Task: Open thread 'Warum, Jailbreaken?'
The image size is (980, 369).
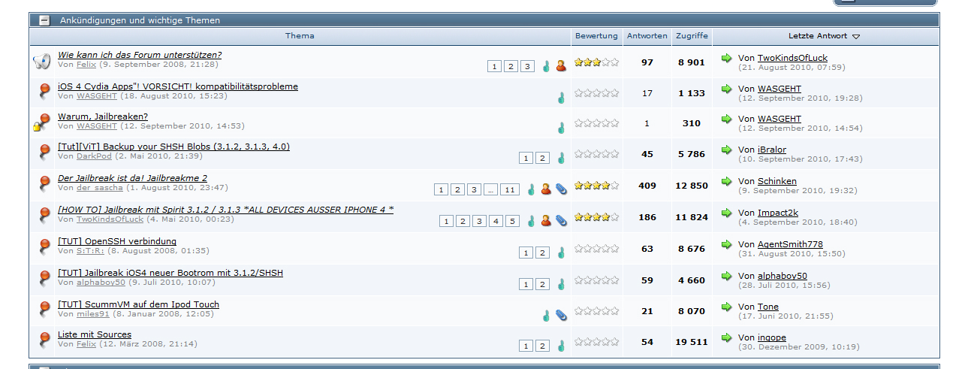Action: (x=103, y=116)
